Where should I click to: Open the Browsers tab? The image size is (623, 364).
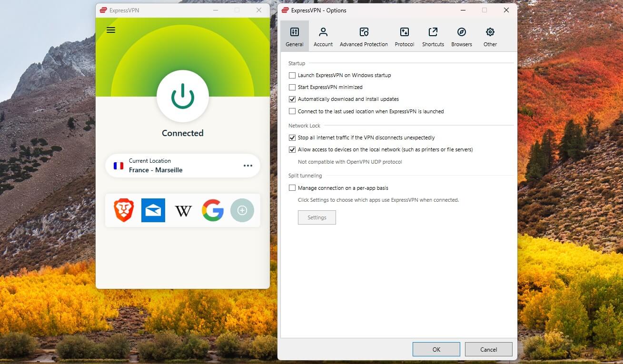click(x=462, y=36)
